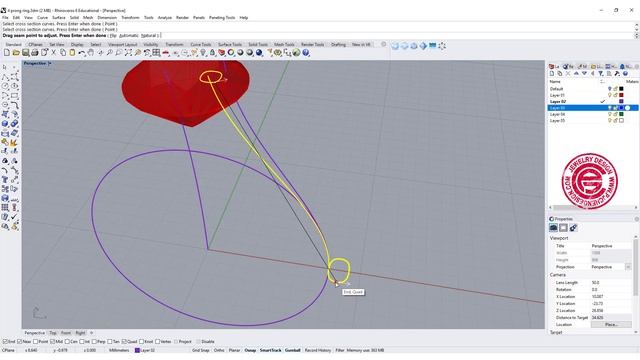Toggle Grid Snap in status bar
The image size is (640, 360).
pos(201,350)
